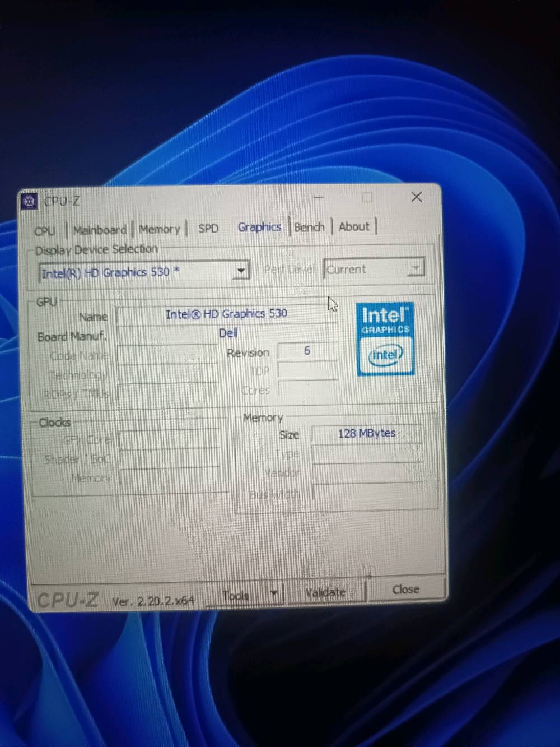Open the Bench tab
Viewport: 560px width, 747px height.
click(x=309, y=227)
